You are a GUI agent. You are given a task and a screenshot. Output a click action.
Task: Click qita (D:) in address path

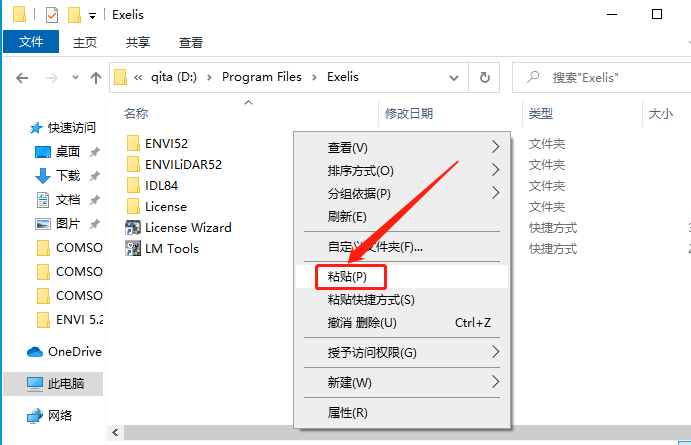pyautogui.click(x=174, y=77)
